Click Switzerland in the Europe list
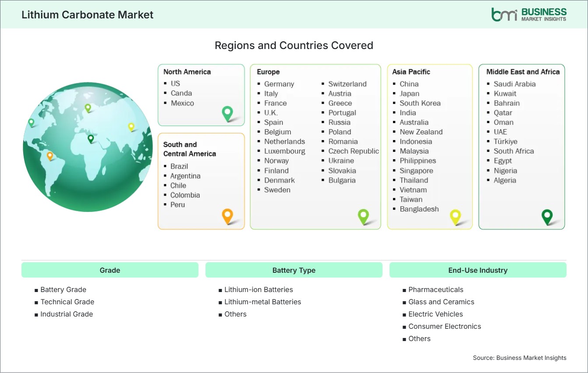This screenshot has height=373, width=588. pyautogui.click(x=347, y=84)
